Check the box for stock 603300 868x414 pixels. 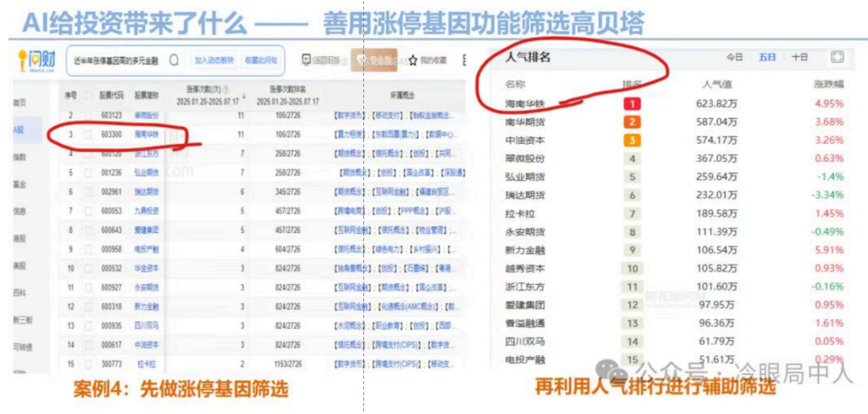(x=88, y=134)
